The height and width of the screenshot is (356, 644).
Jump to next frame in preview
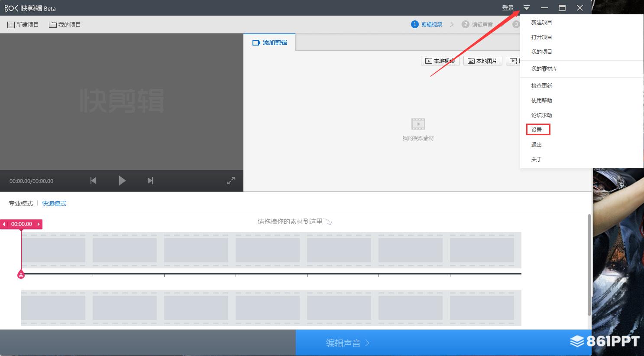[150, 180]
